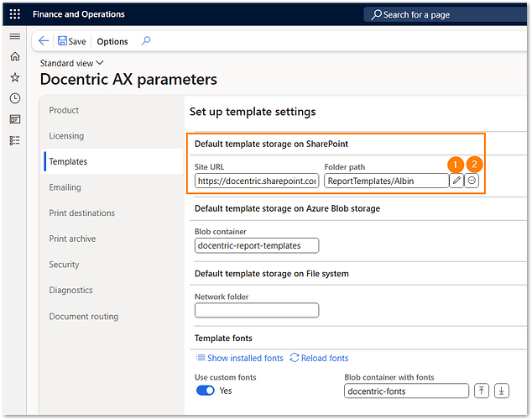Select the Print archive tab

click(72, 239)
